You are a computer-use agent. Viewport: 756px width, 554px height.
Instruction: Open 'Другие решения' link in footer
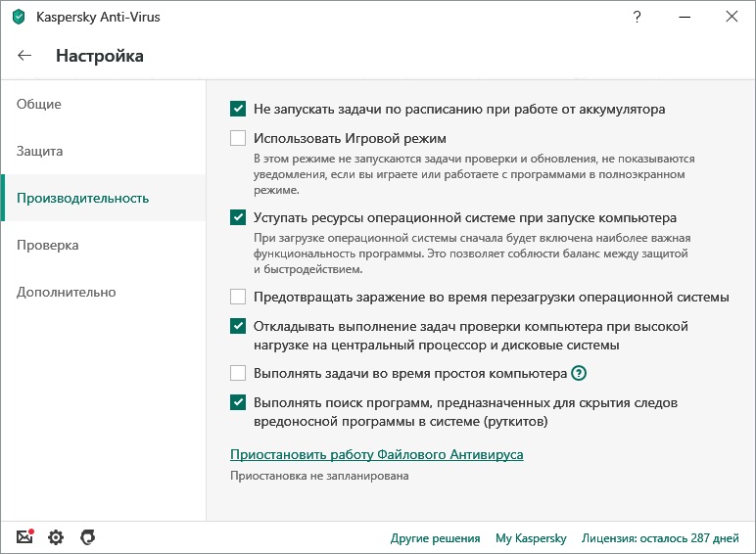[435, 537]
